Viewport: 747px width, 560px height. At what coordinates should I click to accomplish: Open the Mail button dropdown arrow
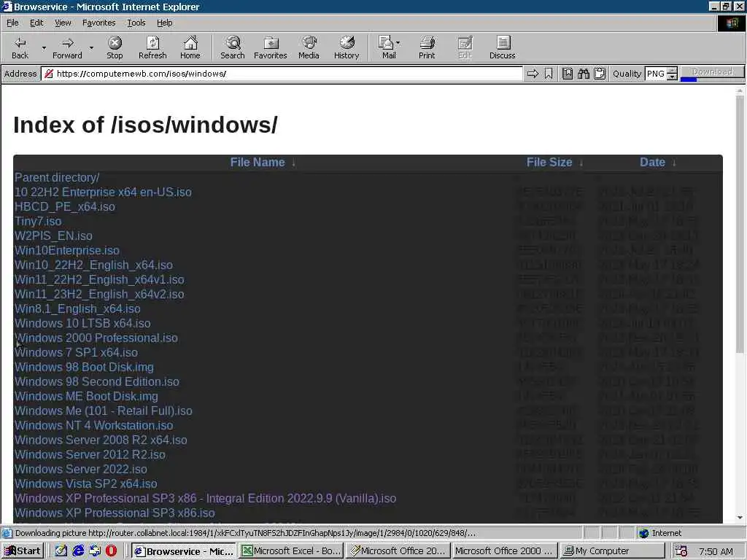click(398, 43)
